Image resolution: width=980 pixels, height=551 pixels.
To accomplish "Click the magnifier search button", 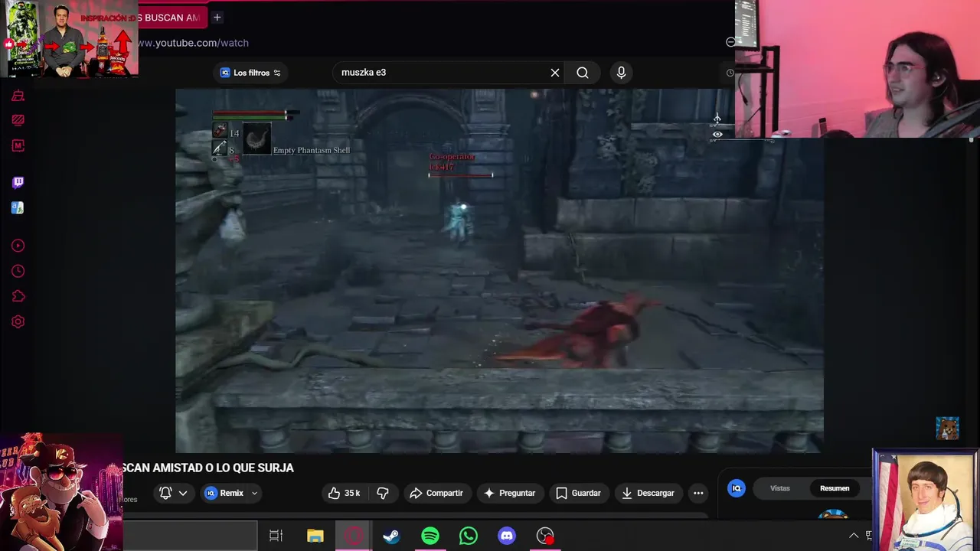I will (x=583, y=73).
